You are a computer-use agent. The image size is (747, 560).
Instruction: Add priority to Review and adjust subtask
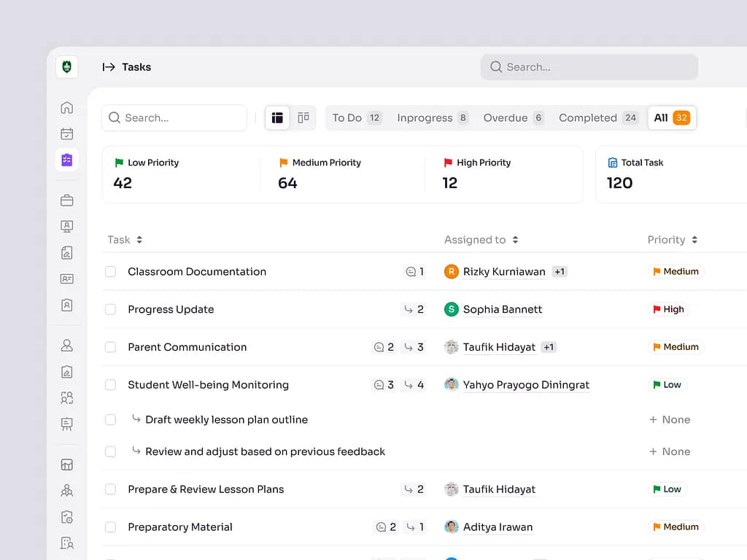coord(670,451)
